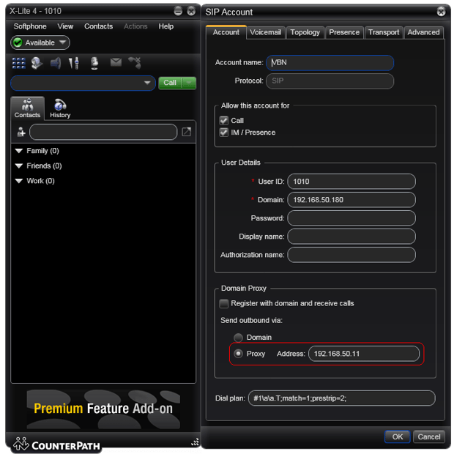The width and height of the screenshot is (476, 457).
Task: Open the Softphone menu
Action: (30, 26)
